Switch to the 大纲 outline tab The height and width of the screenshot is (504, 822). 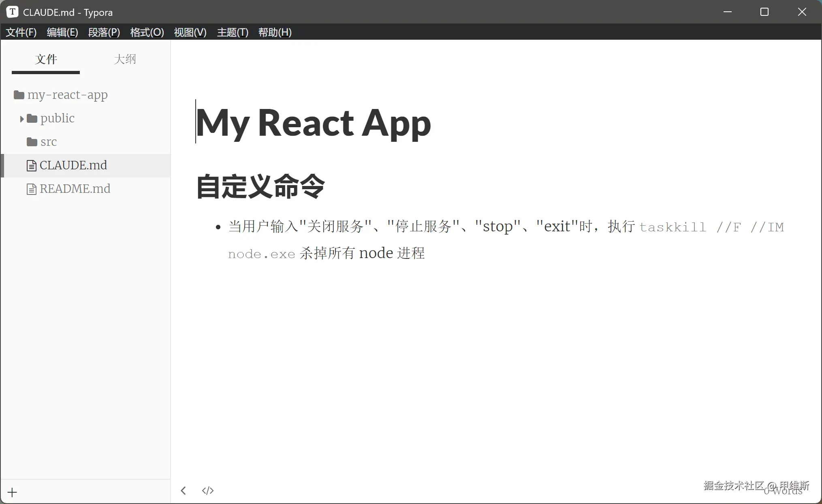point(125,59)
